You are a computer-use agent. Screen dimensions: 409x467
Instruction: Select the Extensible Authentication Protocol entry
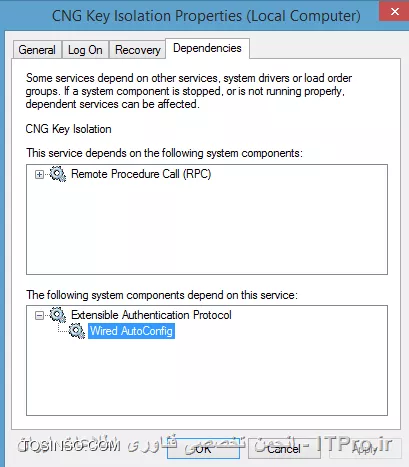151,315
